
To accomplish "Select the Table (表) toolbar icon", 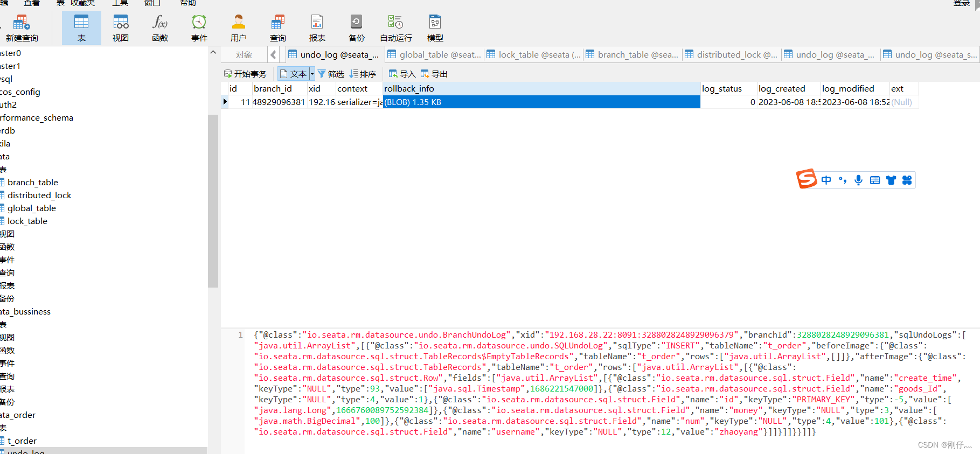I will 81,29.
